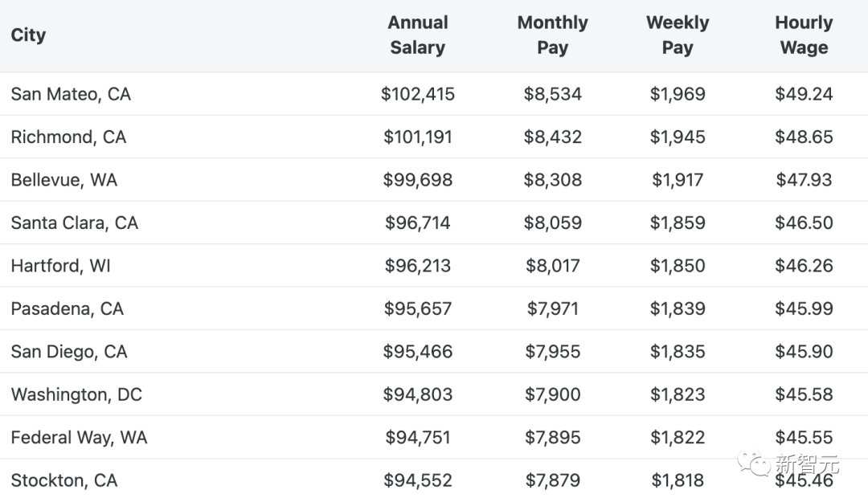Click Federal Way, WA in the table

(x=79, y=438)
